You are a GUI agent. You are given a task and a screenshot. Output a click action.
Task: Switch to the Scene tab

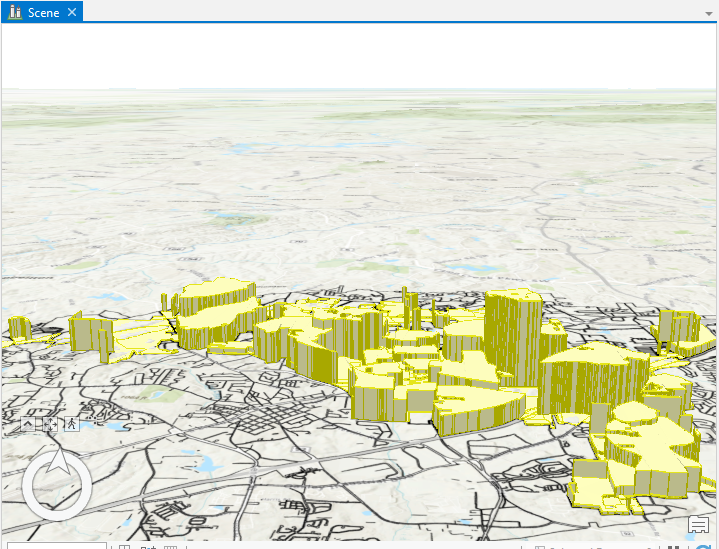(43, 12)
